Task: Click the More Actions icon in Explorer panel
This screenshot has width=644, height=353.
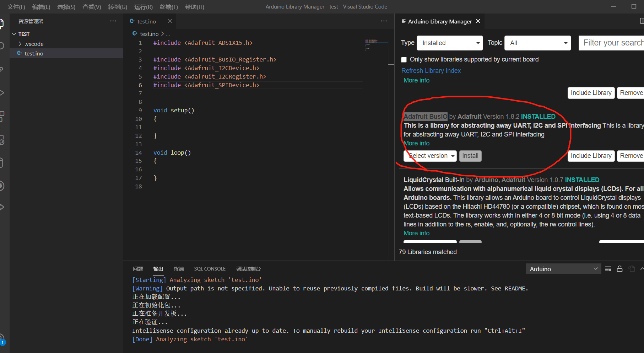Action: 113,21
